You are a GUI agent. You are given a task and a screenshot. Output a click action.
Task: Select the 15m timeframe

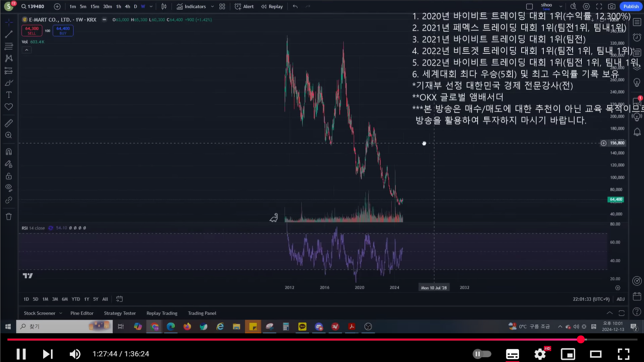(x=94, y=7)
